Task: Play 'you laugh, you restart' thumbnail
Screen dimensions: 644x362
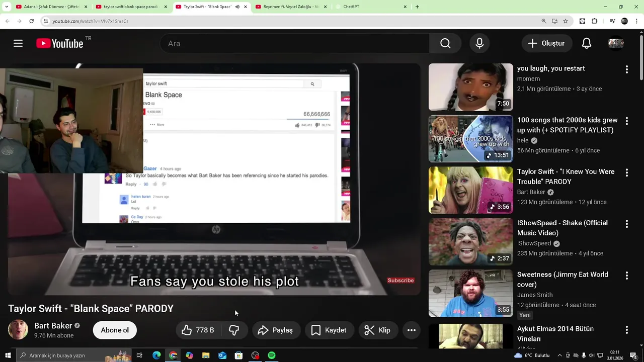Action: click(x=470, y=87)
